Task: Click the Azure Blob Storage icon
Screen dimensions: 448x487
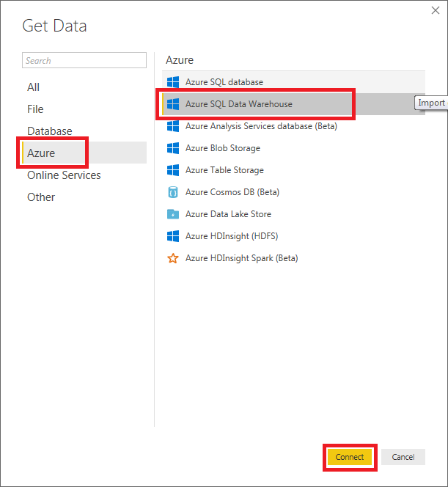Action: tap(173, 148)
